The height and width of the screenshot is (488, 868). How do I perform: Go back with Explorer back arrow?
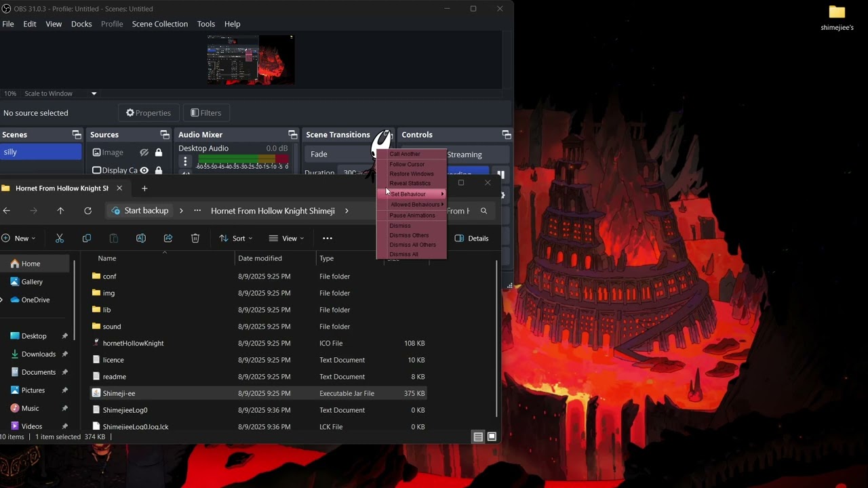[x=7, y=211]
